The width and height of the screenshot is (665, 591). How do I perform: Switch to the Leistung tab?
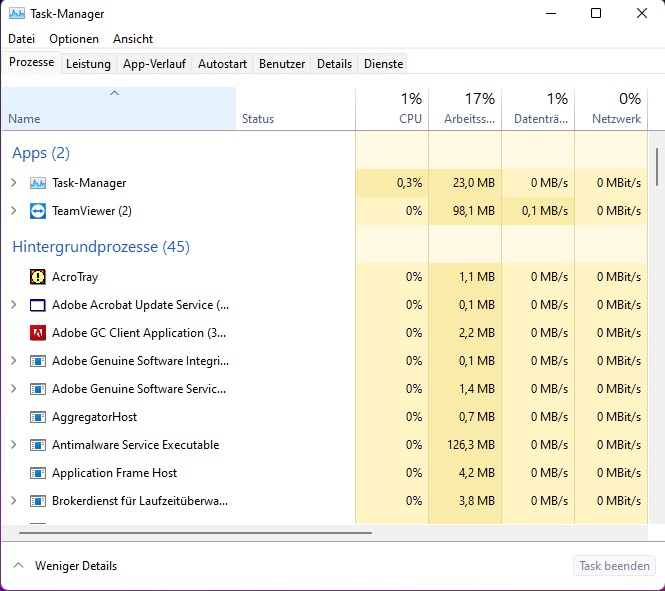tap(88, 64)
